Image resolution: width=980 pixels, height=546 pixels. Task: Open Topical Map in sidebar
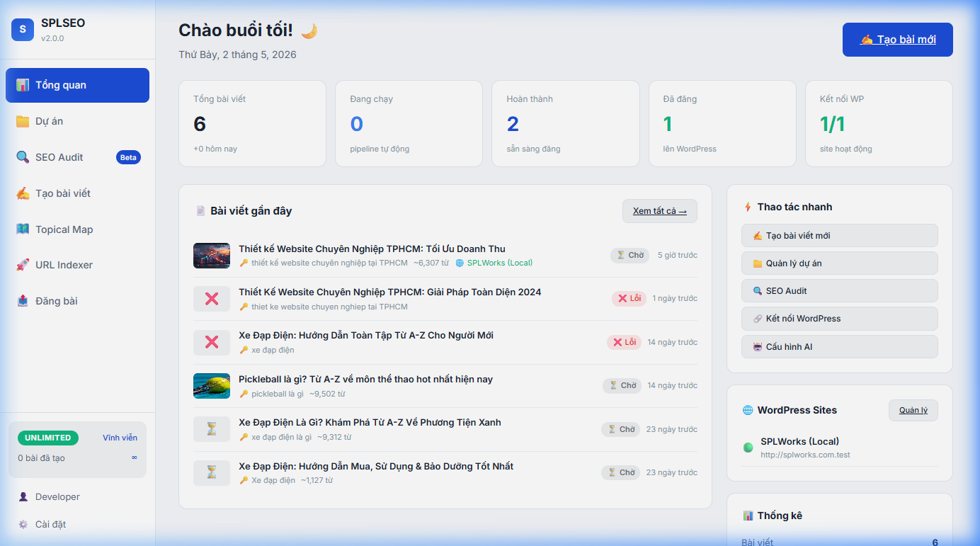(78, 229)
